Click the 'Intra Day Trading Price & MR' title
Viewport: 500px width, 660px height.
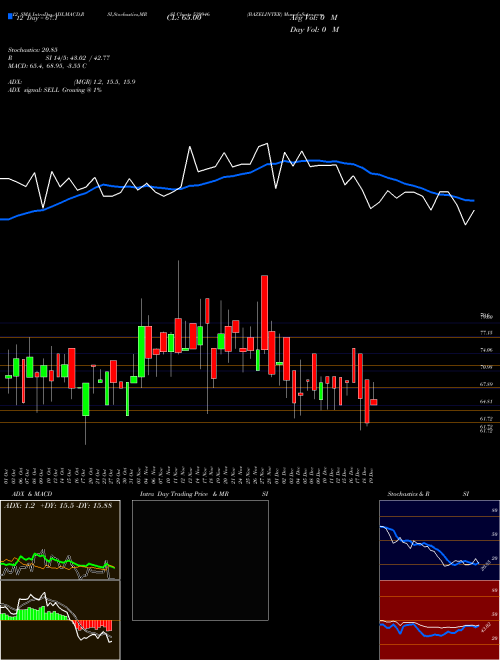pos(184,494)
